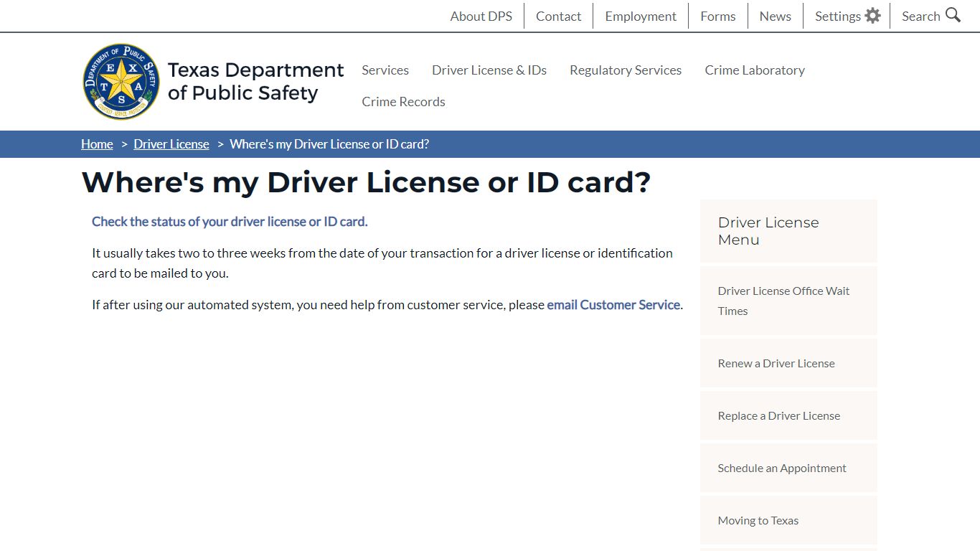This screenshot has height=551, width=980.
Task: Go to the Contact page
Action: point(558,16)
